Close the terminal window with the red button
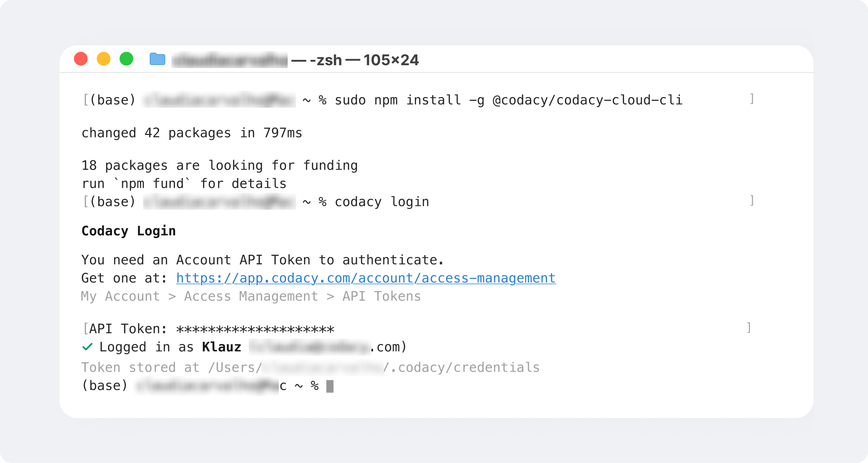Screen dimensions: 868x463 pyautogui.click(x=81, y=59)
